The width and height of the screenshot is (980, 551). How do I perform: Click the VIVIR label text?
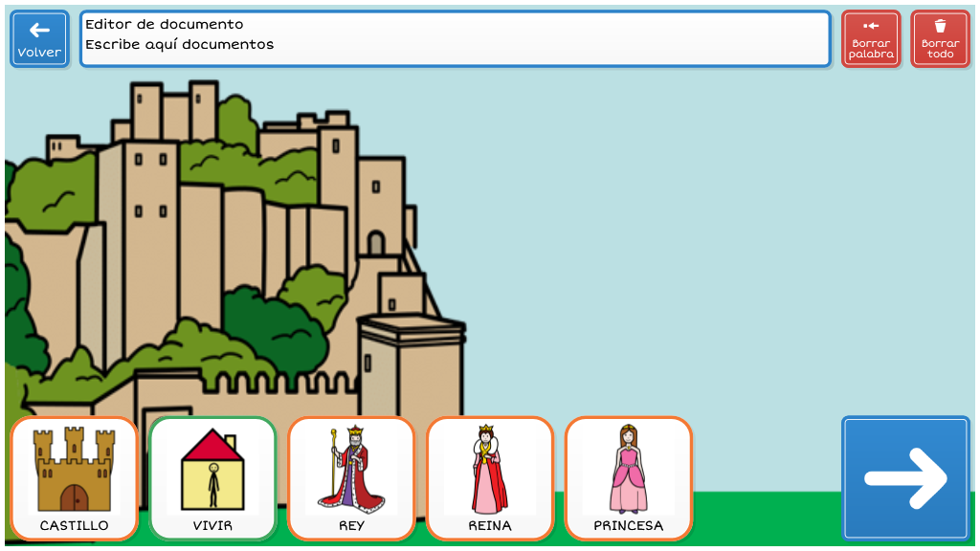212,525
